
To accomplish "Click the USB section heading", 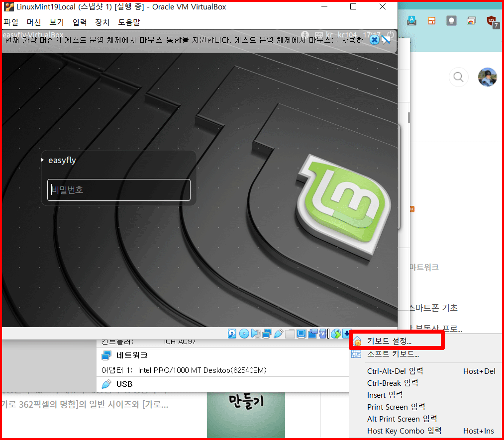I will [124, 384].
